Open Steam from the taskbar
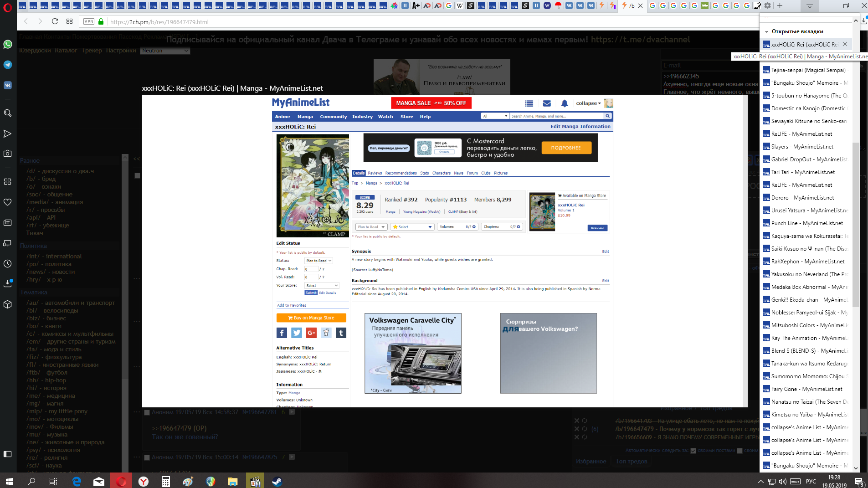Image resolution: width=868 pixels, height=488 pixels. (x=277, y=481)
